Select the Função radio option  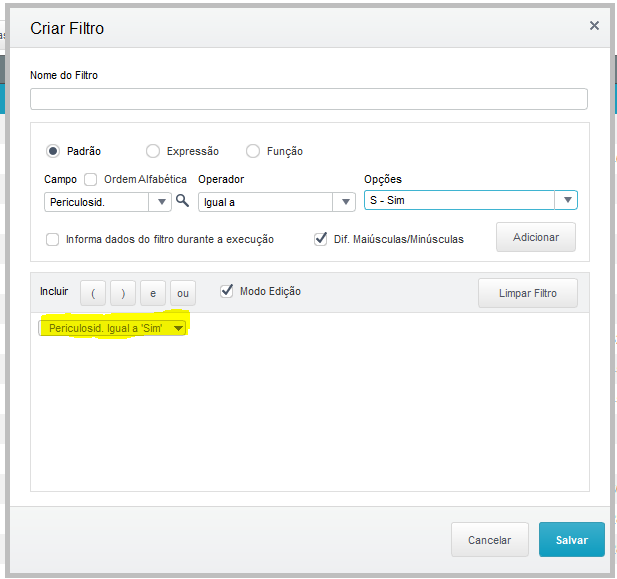tap(253, 151)
